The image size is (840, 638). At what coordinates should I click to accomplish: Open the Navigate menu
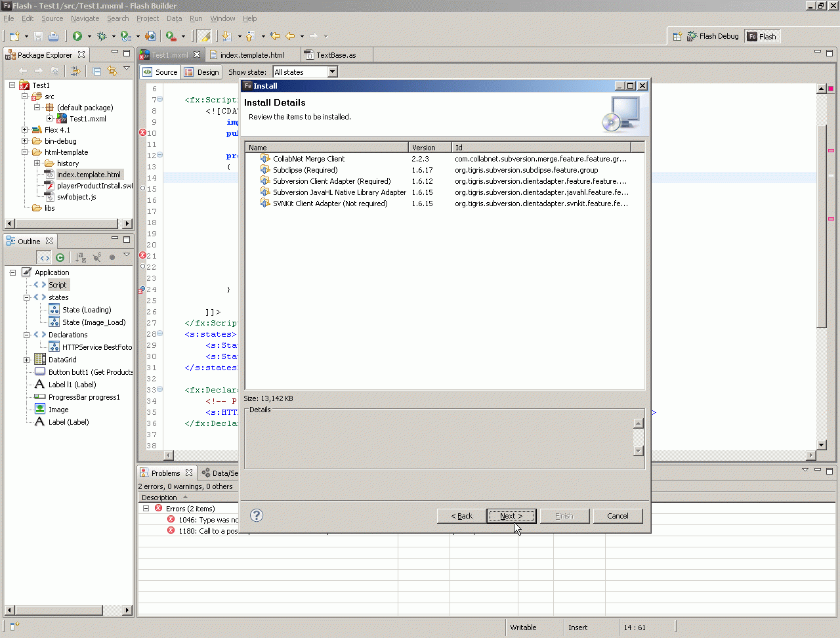[85, 18]
